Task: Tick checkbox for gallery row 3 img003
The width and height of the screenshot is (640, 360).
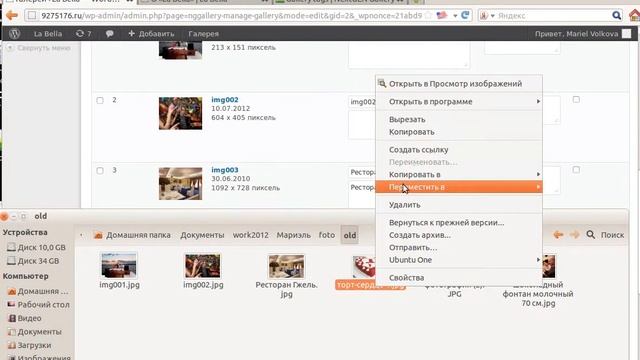Action: (x=100, y=171)
